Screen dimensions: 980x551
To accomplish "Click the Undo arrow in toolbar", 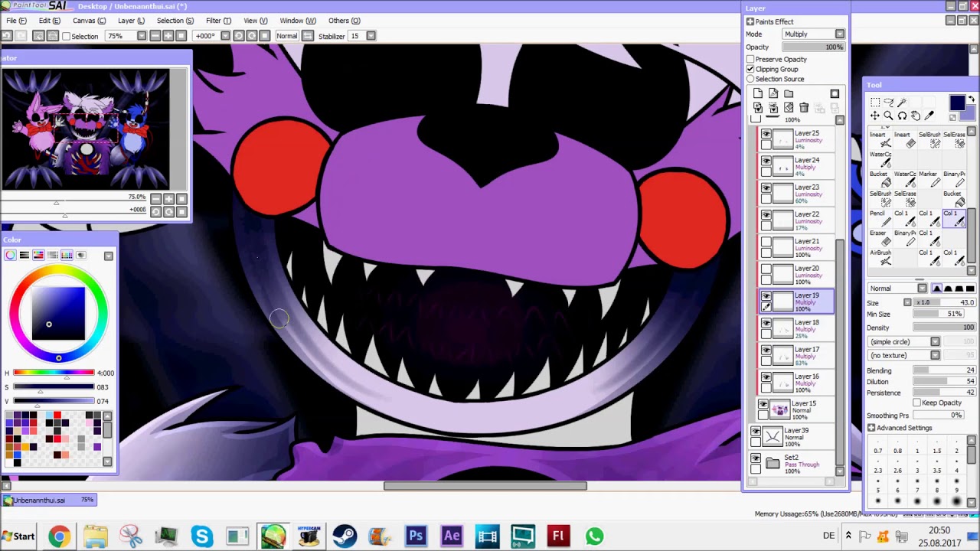I will pos(8,36).
